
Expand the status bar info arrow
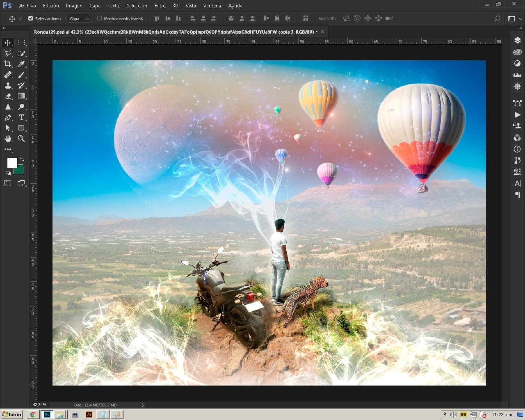[143, 405]
